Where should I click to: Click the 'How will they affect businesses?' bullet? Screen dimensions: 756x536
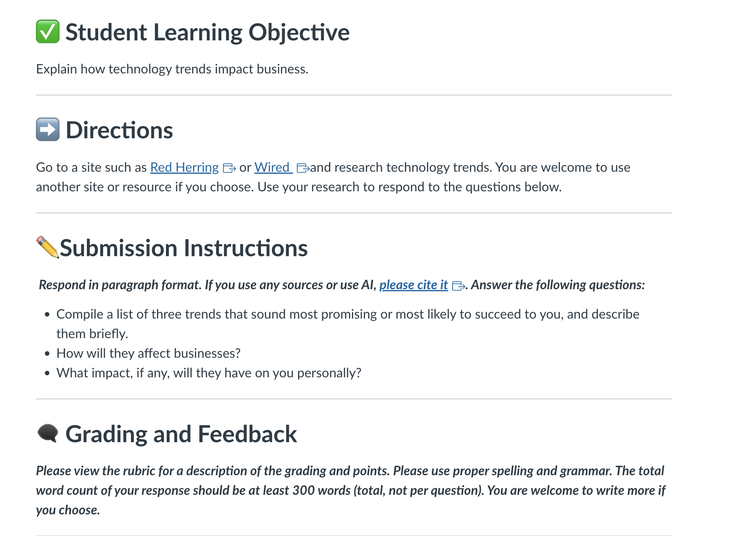point(148,353)
